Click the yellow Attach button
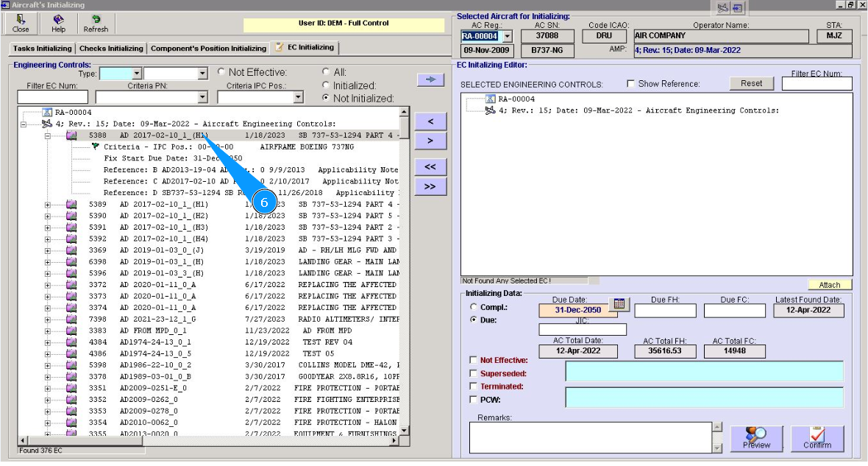The image size is (868, 466). click(x=829, y=285)
